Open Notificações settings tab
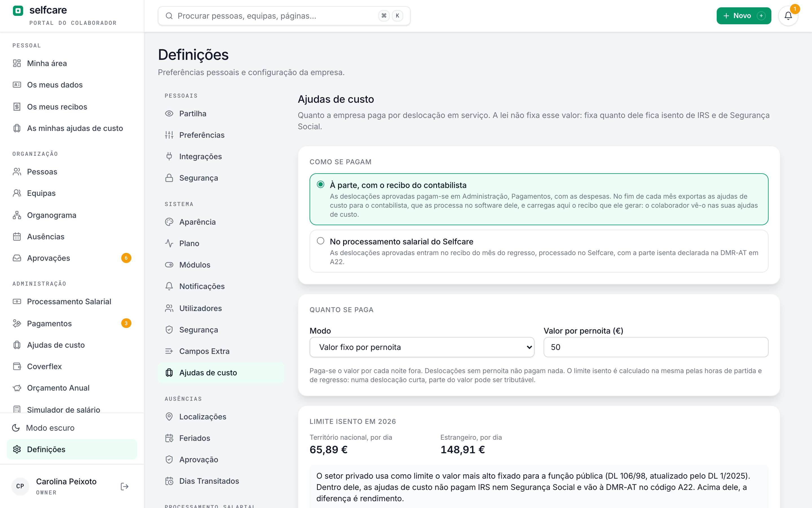This screenshot has height=508, width=812. pyautogui.click(x=221, y=286)
